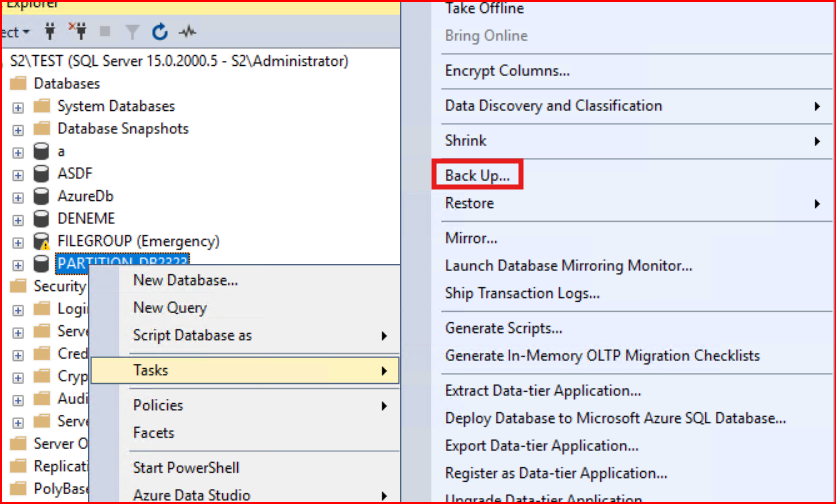Select the AzureDb database cylinder icon
Image resolution: width=836 pixels, height=504 pixels.
[x=41, y=196]
